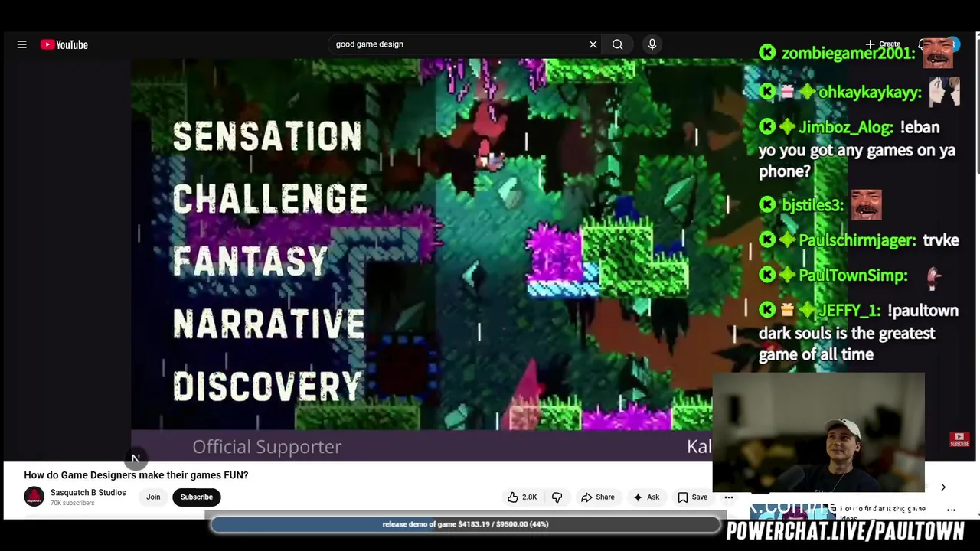
Task: Share the video
Action: (x=597, y=497)
